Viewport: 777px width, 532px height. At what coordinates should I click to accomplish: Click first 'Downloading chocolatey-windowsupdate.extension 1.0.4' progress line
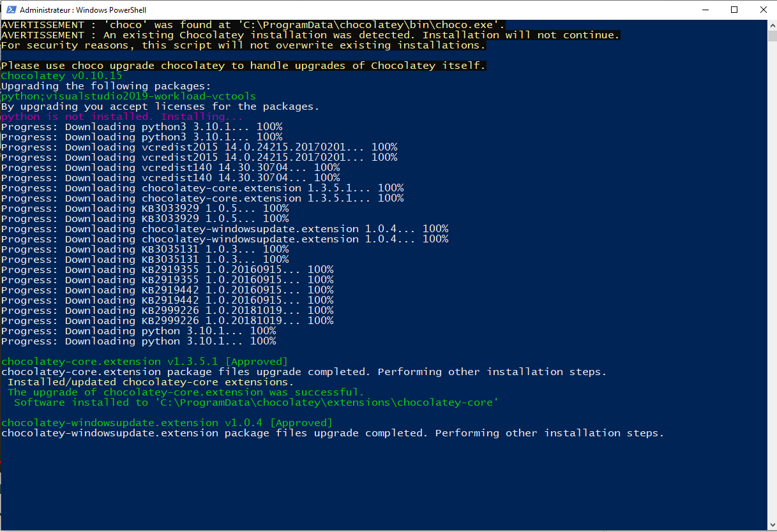(225, 229)
